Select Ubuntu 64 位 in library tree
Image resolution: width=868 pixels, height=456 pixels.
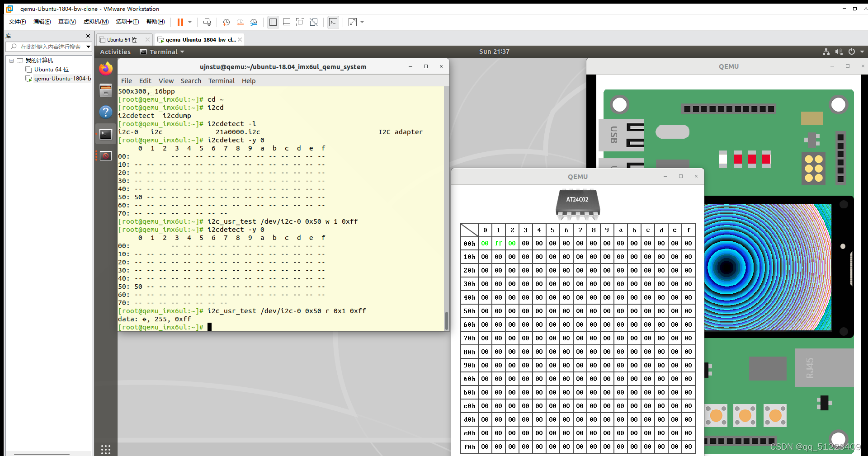(51, 70)
